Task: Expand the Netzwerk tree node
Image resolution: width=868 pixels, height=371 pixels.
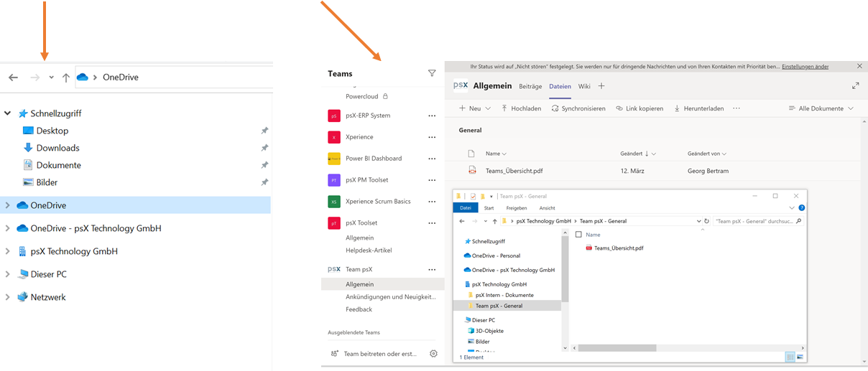Action: click(x=8, y=297)
